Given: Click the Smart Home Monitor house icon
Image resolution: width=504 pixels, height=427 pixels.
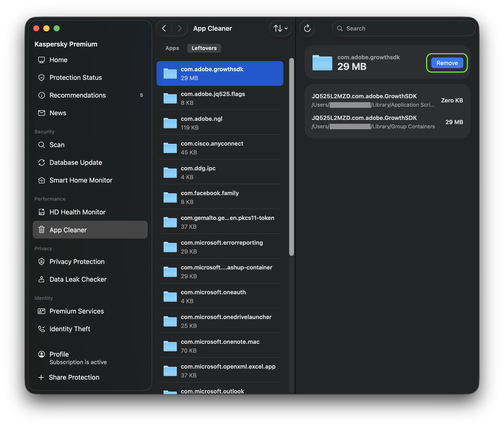Looking at the screenshot, I should tap(41, 180).
